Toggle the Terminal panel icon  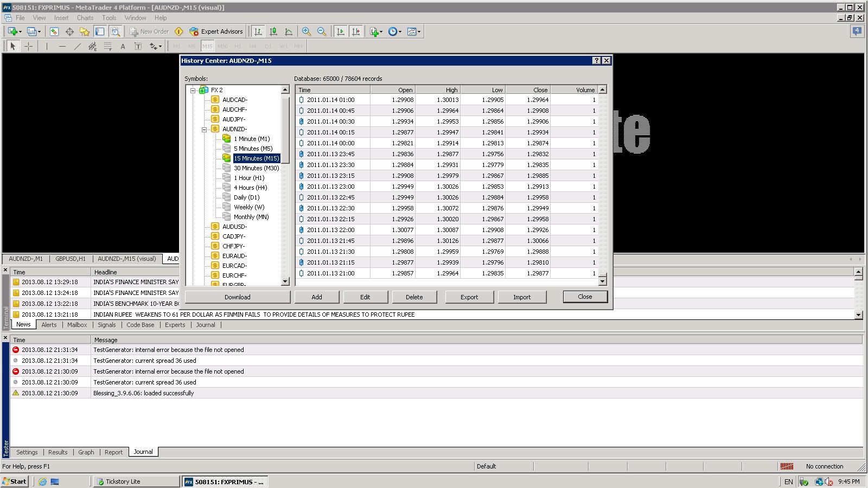100,31
